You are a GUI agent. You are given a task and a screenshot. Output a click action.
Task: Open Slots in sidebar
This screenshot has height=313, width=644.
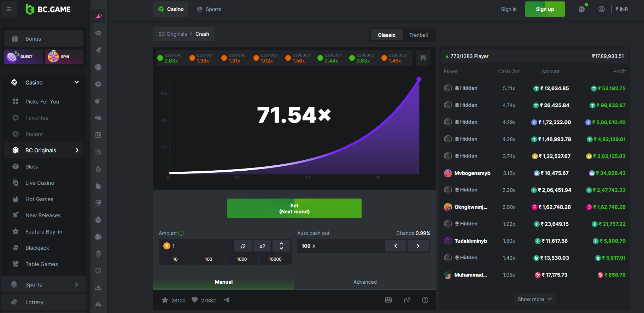[x=44, y=167]
